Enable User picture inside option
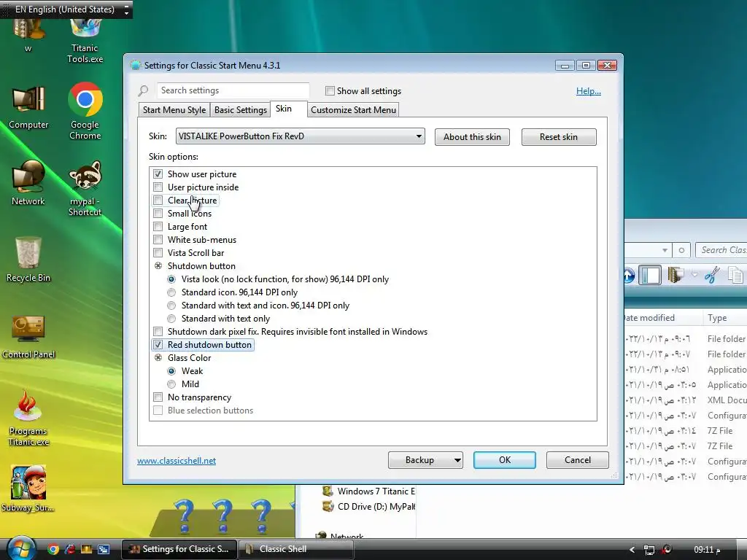The image size is (747, 560). click(158, 187)
